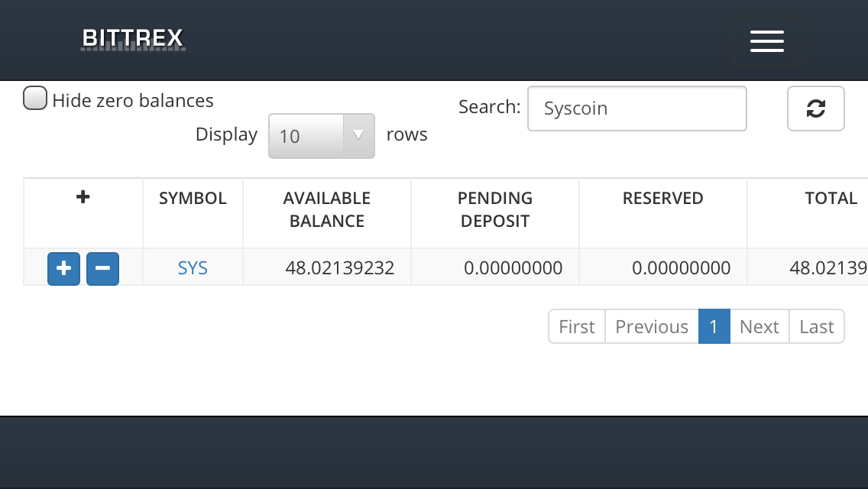Click the plus icon column header
The width and height of the screenshot is (868, 489).
tap(83, 197)
